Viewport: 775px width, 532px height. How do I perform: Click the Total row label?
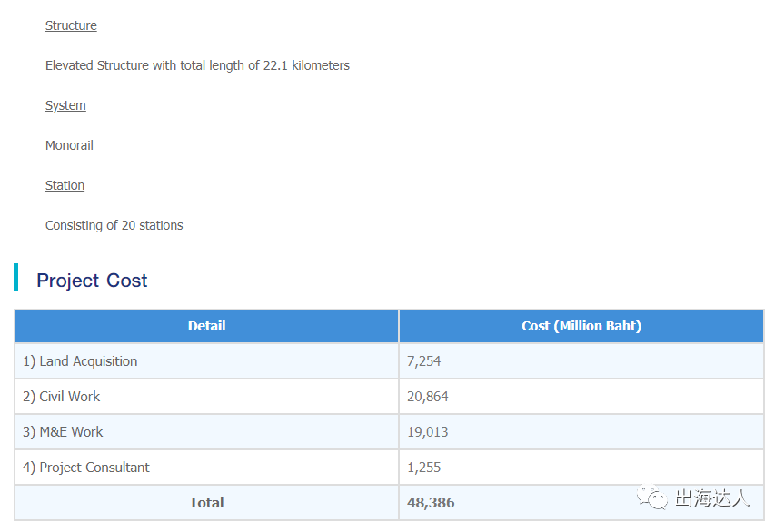(206, 503)
